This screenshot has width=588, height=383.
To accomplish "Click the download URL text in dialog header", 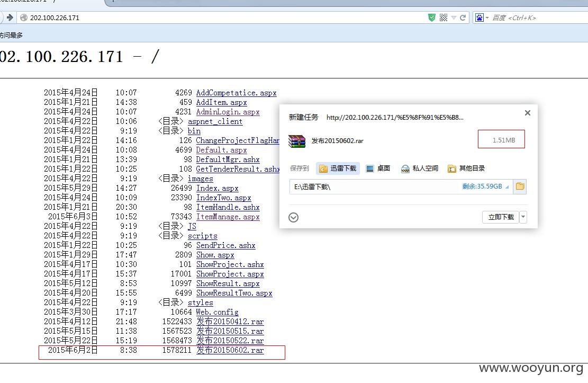I will 395,118.
